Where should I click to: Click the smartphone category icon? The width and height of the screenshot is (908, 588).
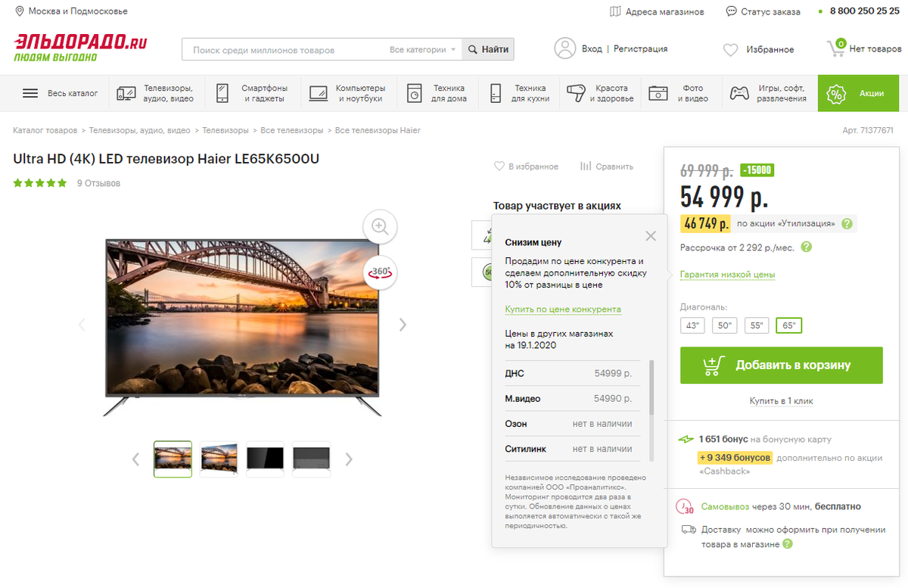click(x=222, y=93)
